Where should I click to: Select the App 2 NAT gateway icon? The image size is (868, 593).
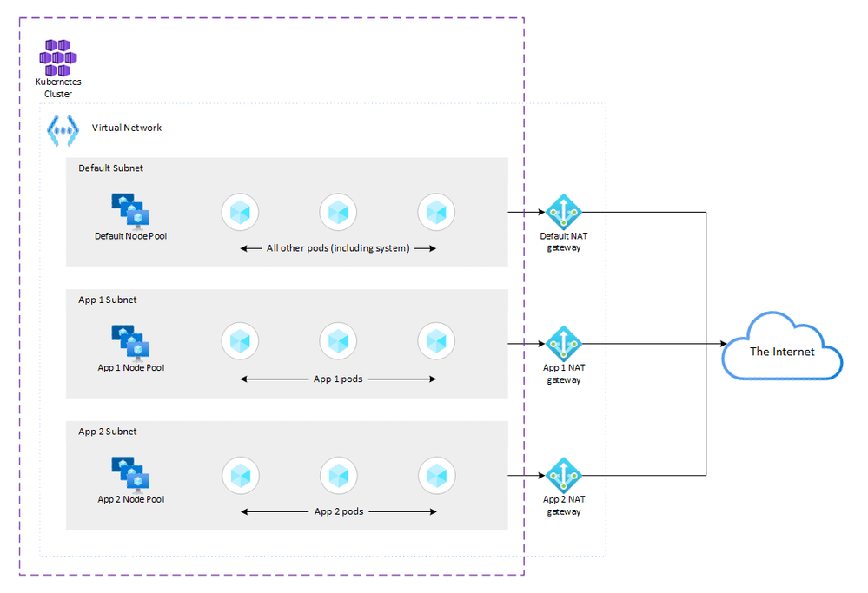pos(564,475)
